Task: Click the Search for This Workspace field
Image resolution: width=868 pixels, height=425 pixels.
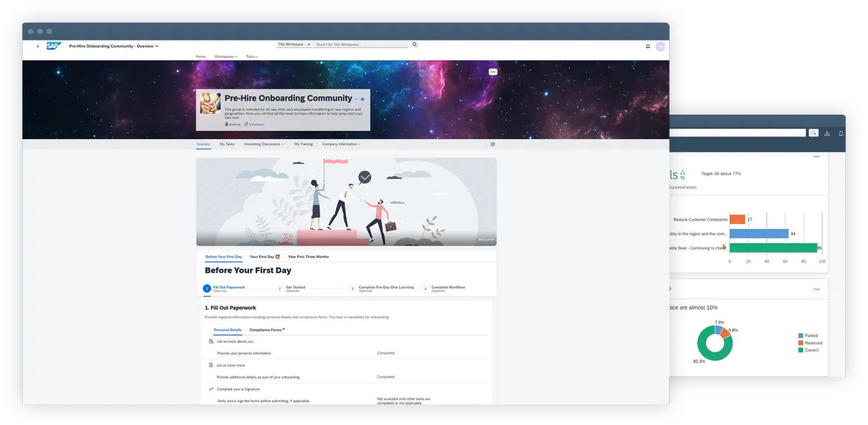Action: 360,44
